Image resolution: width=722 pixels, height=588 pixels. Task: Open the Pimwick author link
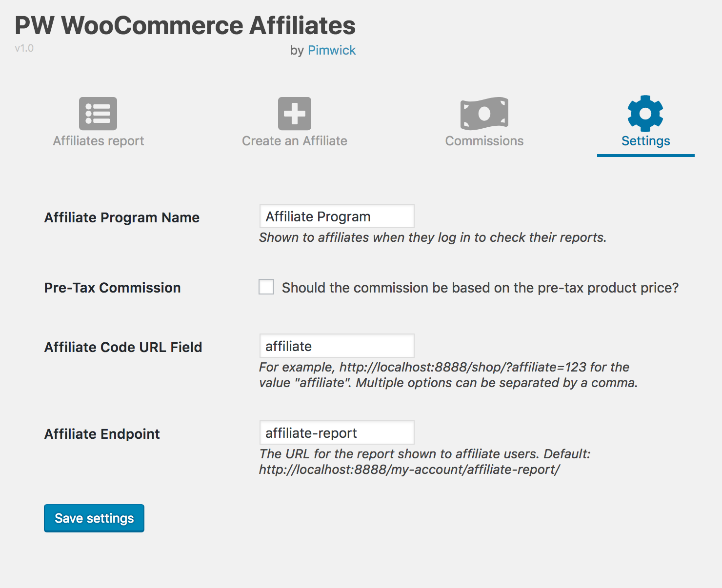tap(332, 50)
